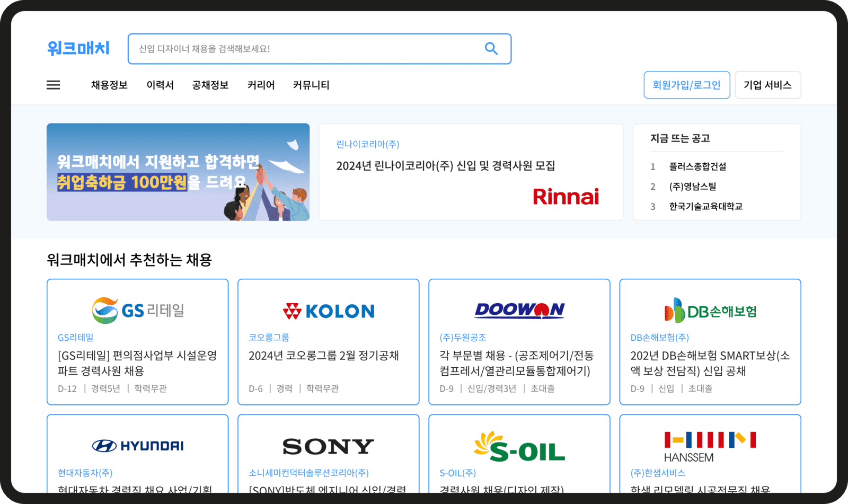848x504 pixels.
Task: Click the 회원가입/로그인 button
Action: [x=687, y=85]
